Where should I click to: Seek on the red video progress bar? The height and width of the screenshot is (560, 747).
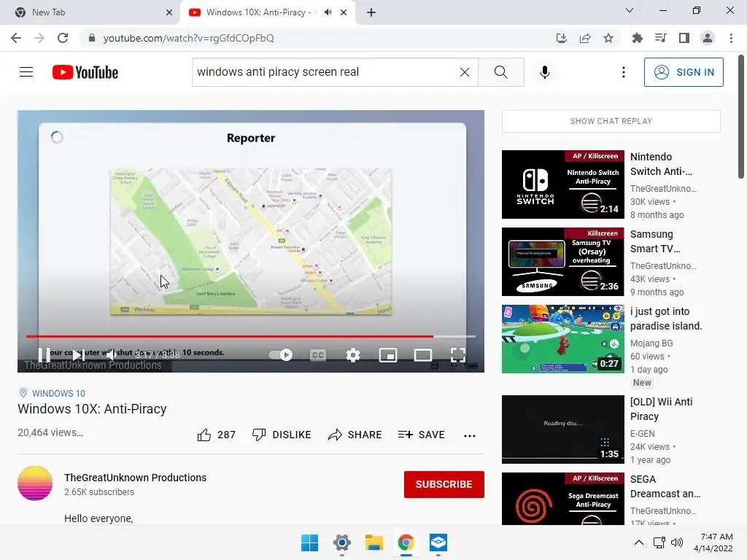(x=251, y=336)
